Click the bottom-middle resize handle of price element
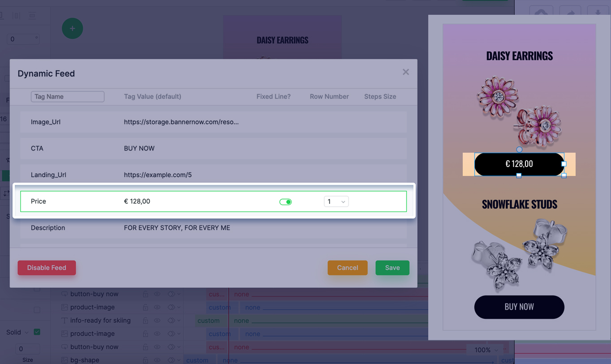The image size is (611, 364). click(519, 176)
